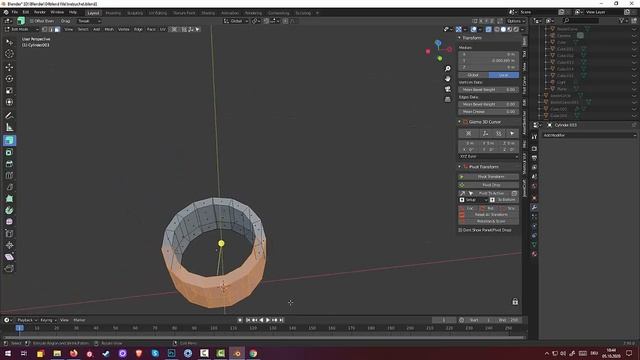
Task: Open the Vertex menu
Action: (x=124, y=29)
